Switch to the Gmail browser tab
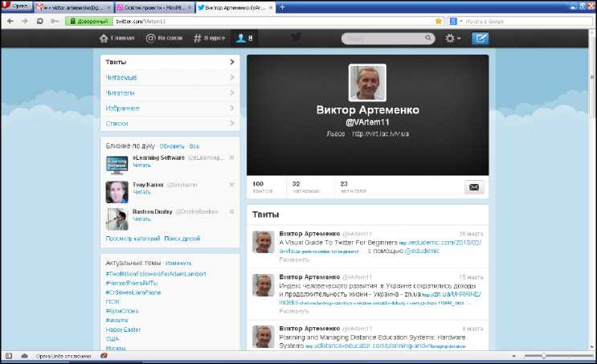This screenshot has height=364, width=597. (73, 7)
